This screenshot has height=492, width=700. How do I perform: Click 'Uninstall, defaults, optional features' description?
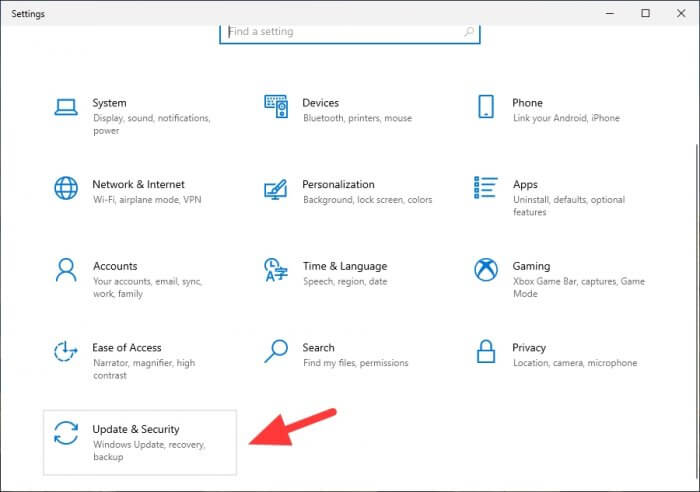coord(569,206)
